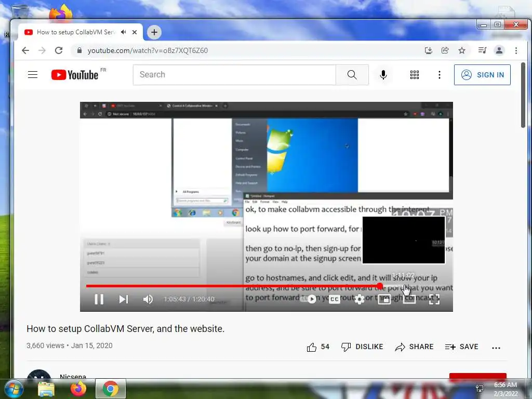Click the Chrome taskbar icon
Image resolution: width=532 pixels, height=399 pixels.
(111, 389)
